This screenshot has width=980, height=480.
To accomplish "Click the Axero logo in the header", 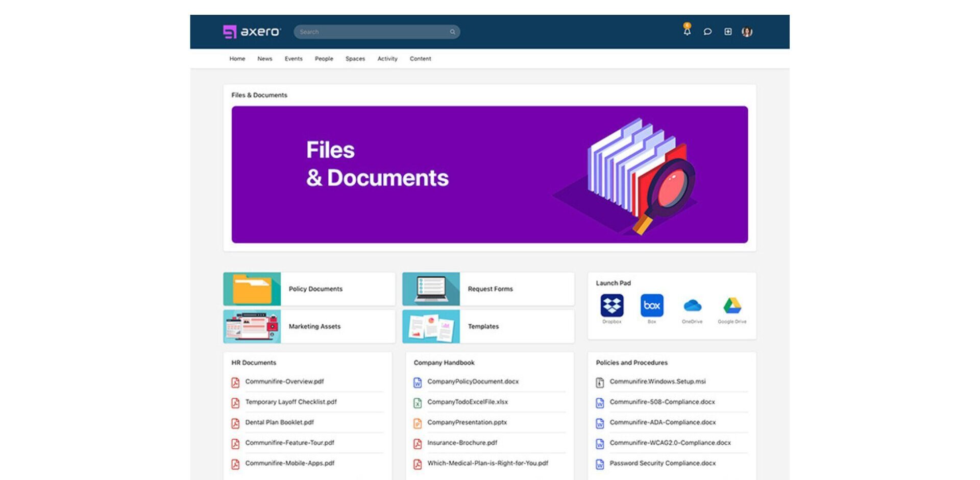I will 252,31.
